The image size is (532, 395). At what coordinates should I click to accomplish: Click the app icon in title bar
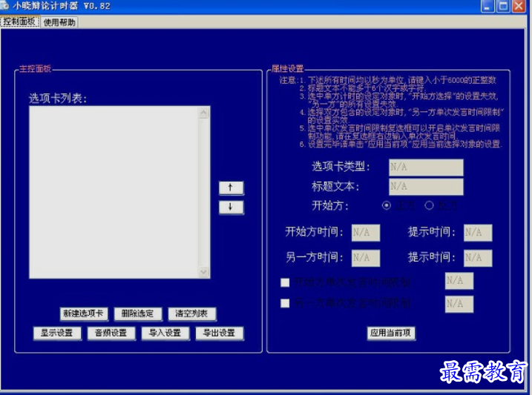4,5
